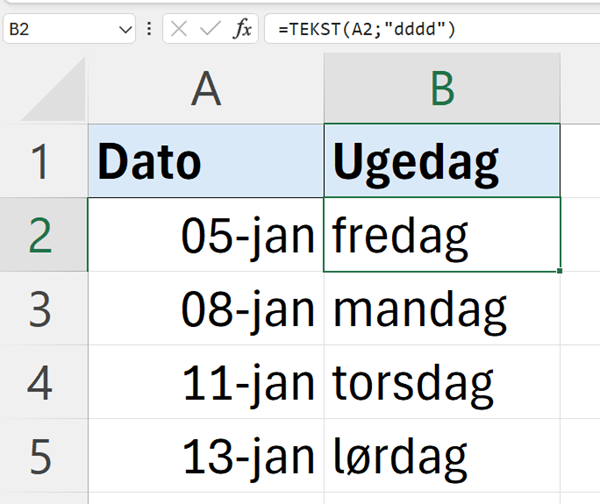Click the Enter checkmark icon in formula bar

pos(210,30)
